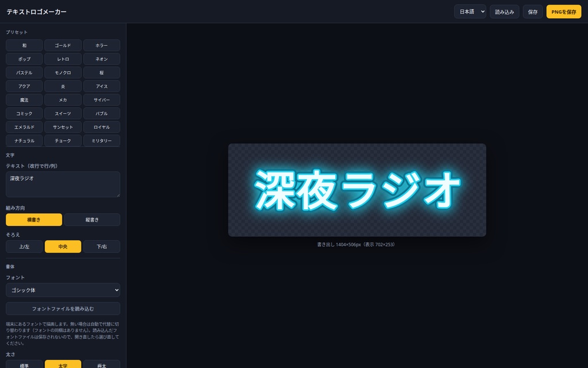Select the ミリタリー preset
This screenshot has width=588, height=368.
[102, 140]
